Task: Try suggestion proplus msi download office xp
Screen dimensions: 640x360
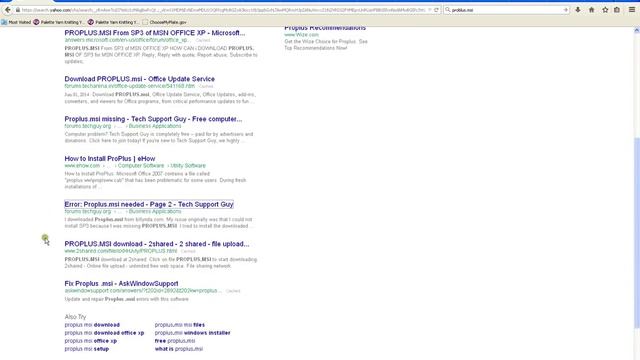Action: [x=104, y=333]
